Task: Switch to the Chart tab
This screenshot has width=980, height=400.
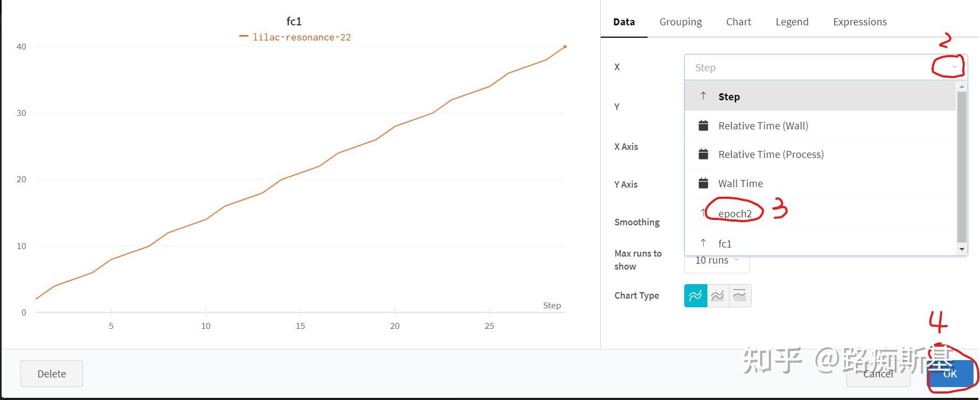Action: (738, 22)
